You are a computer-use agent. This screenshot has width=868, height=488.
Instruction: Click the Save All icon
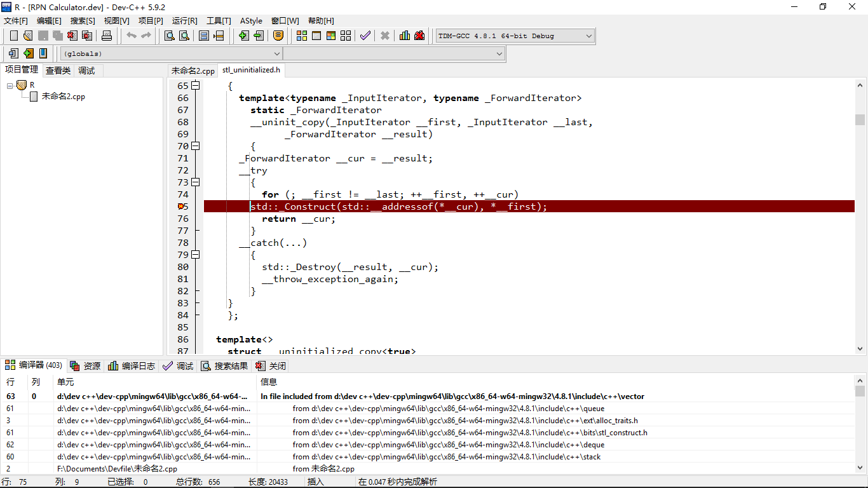[58, 36]
